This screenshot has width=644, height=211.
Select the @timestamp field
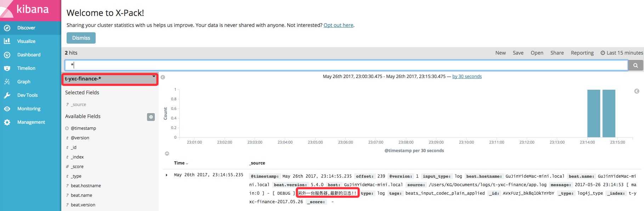tap(83, 128)
